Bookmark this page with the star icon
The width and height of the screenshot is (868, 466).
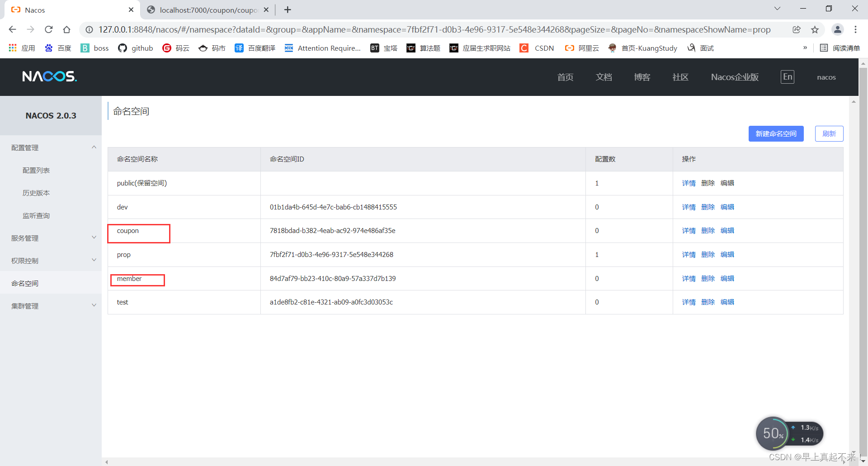click(x=815, y=29)
